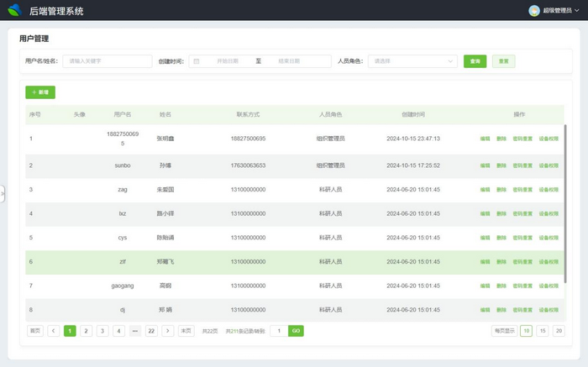Click the green 查询 search button

475,61
